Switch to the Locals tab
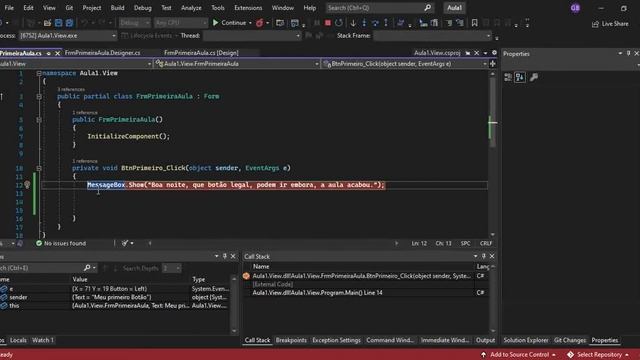640x360 pixels. pos(18,340)
